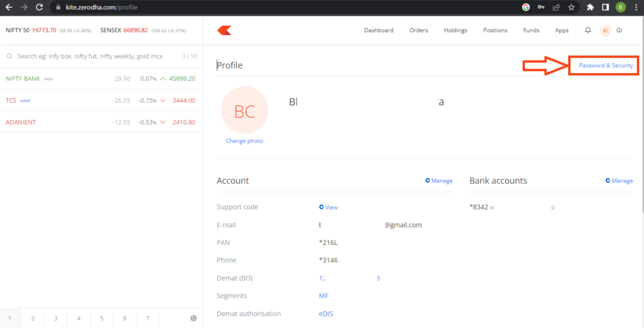644x328 pixels.
Task: Open Apps menu
Action: click(562, 30)
